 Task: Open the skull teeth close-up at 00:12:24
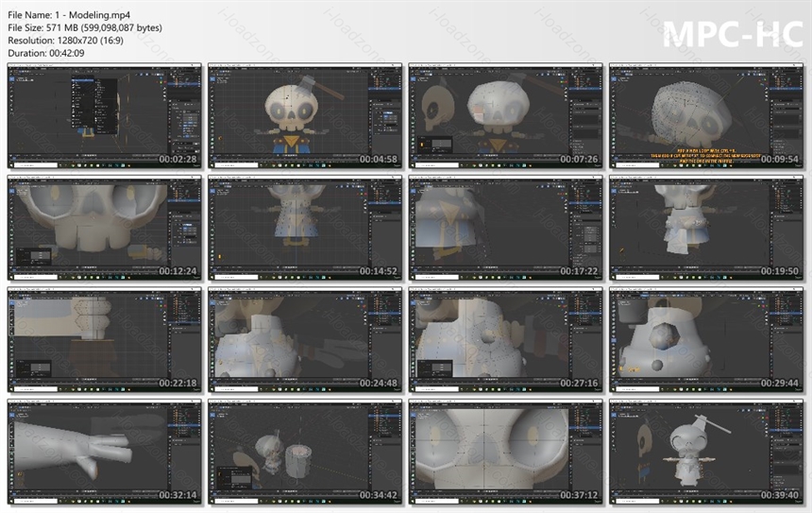tap(105, 228)
